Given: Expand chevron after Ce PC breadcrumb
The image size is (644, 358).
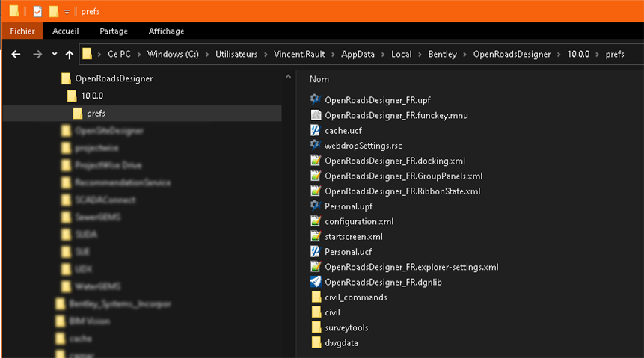Looking at the screenshot, I should (139, 55).
